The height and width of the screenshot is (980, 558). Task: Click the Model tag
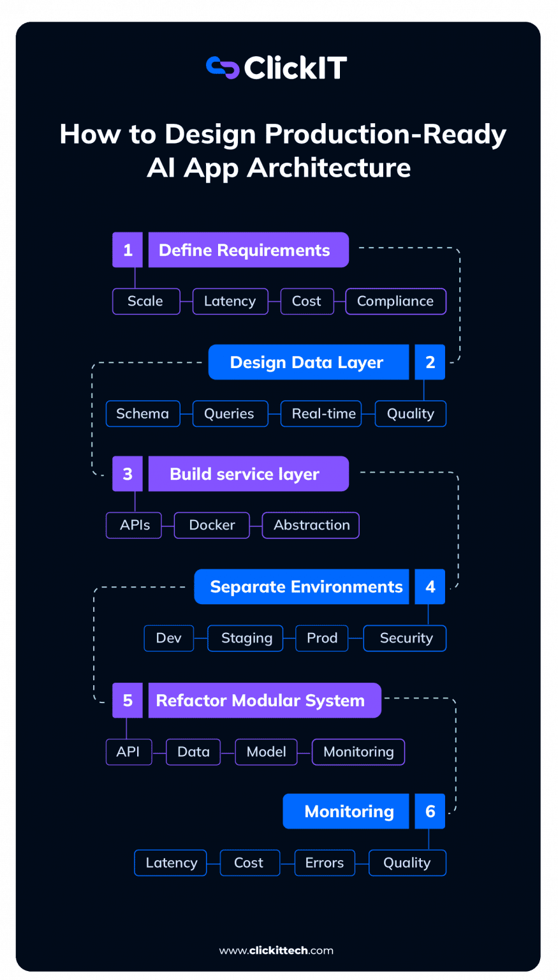266,752
